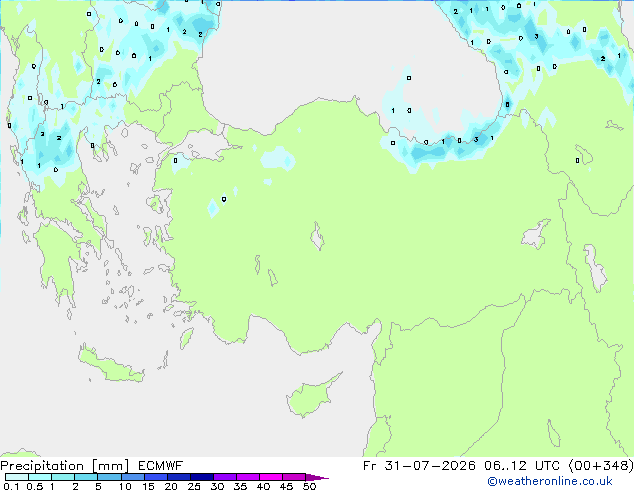Select the 2 to 5 mm legend swatch
This screenshot has height=490, width=634.
click(86, 477)
